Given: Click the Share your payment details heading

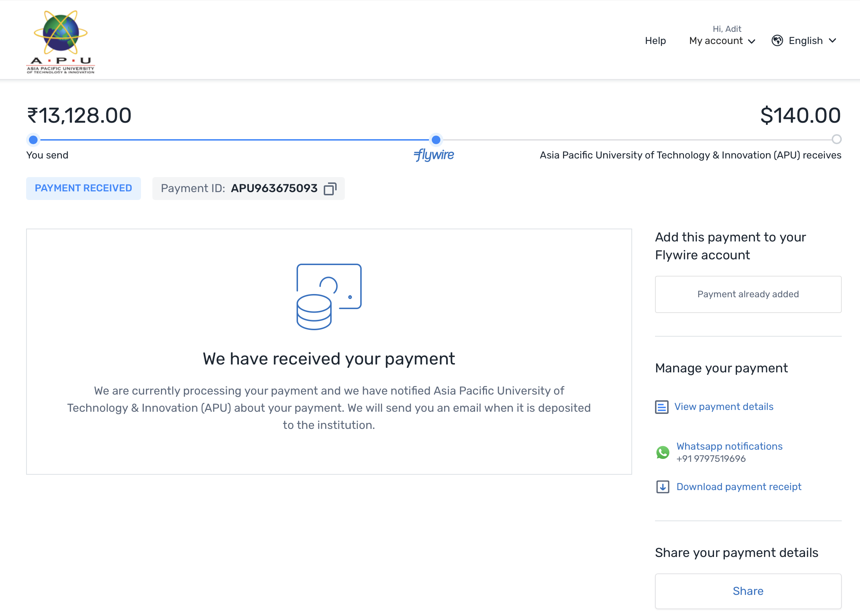Looking at the screenshot, I should tap(736, 552).
